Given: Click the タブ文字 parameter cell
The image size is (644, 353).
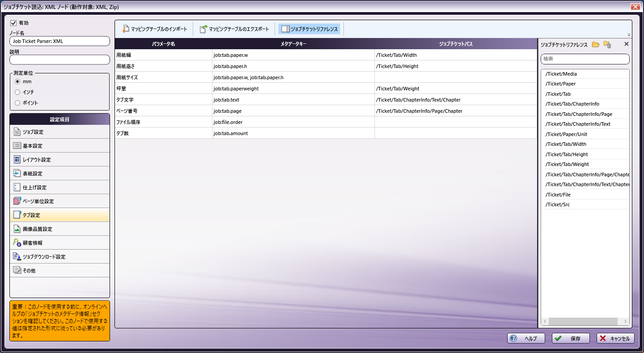Looking at the screenshot, I should pos(164,100).
